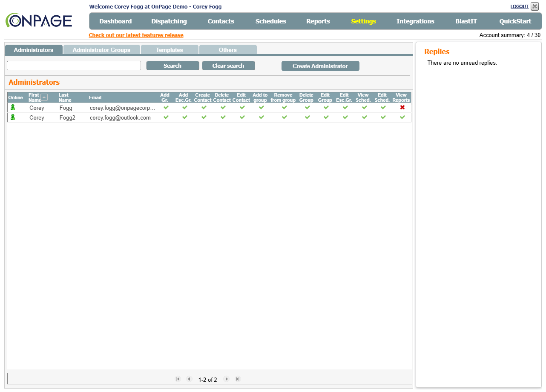546x392 pixels.
Task: Click the small X icon beside LOGOUT
Action: (535, 6)
